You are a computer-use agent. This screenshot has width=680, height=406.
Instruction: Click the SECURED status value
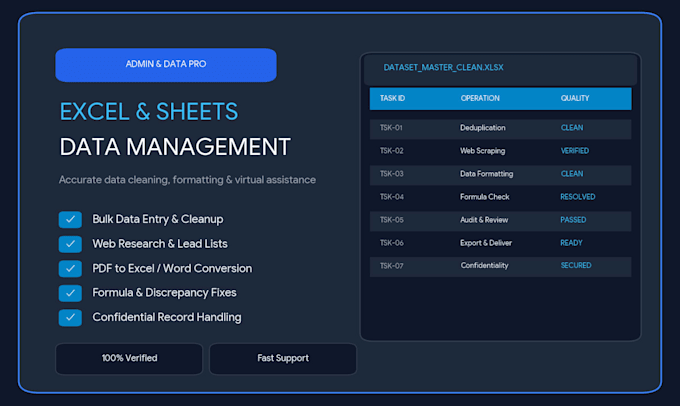[576, 265]
